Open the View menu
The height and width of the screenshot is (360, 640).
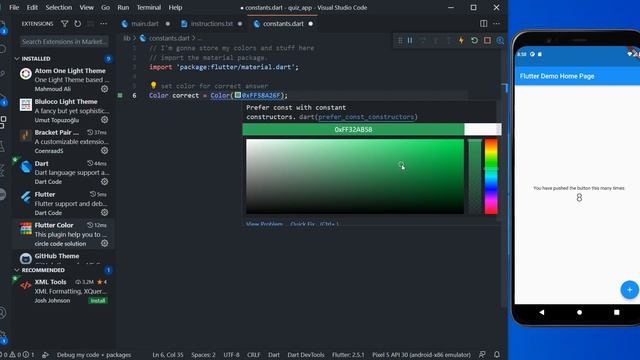point(87,7)
